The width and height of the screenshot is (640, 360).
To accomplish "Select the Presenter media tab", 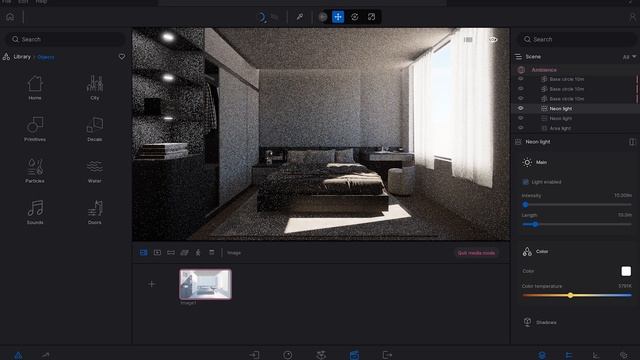I will (211, 253).
